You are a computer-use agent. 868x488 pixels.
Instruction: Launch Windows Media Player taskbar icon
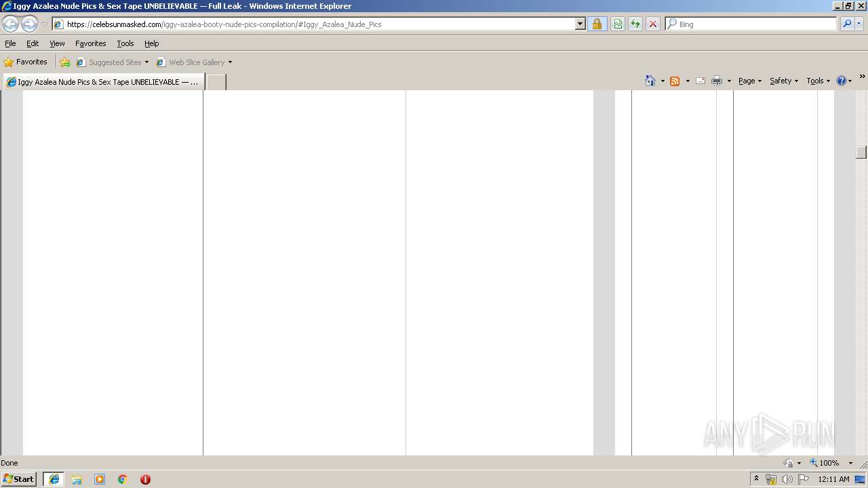tap(100, 479)
